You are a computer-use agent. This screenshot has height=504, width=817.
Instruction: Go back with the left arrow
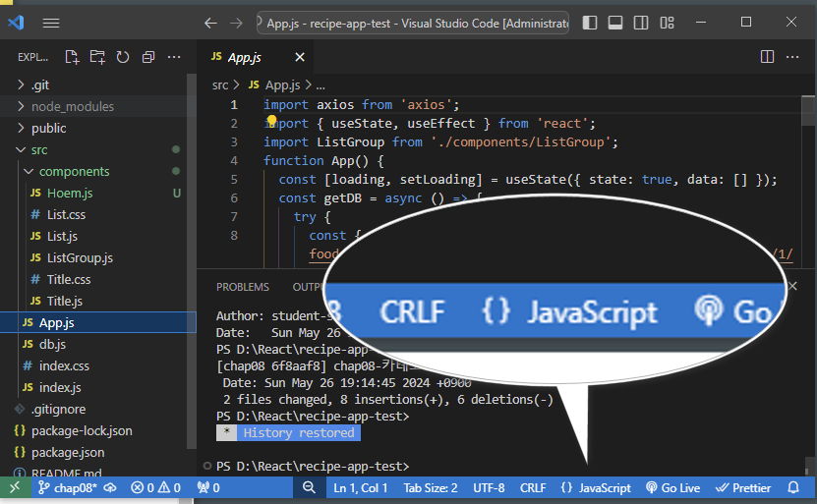(210, 23)
